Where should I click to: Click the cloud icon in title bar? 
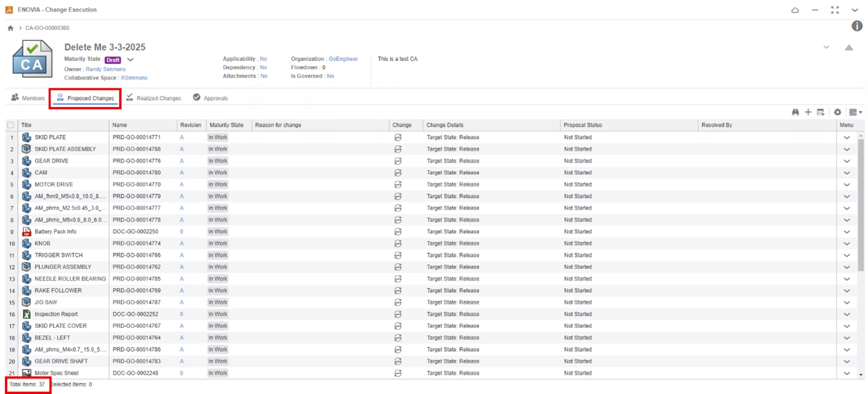coord(795,10)
